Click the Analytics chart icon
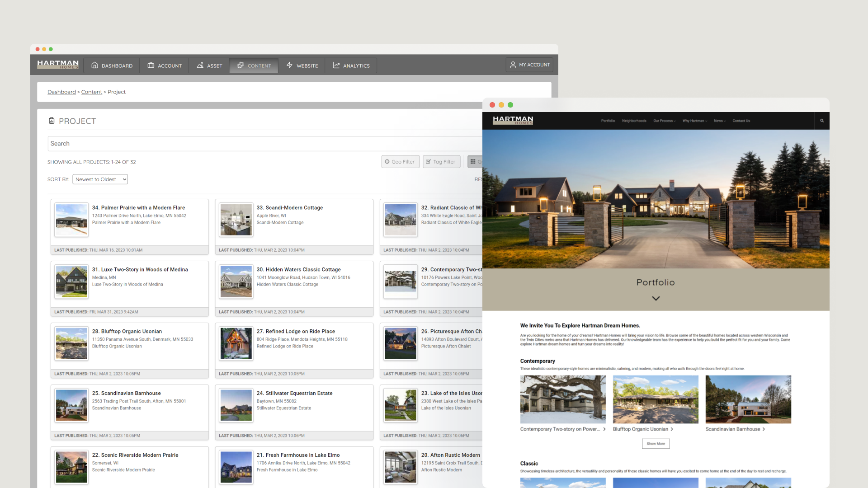The height and width of the screenshot is (488, 868). click(336, 66)
